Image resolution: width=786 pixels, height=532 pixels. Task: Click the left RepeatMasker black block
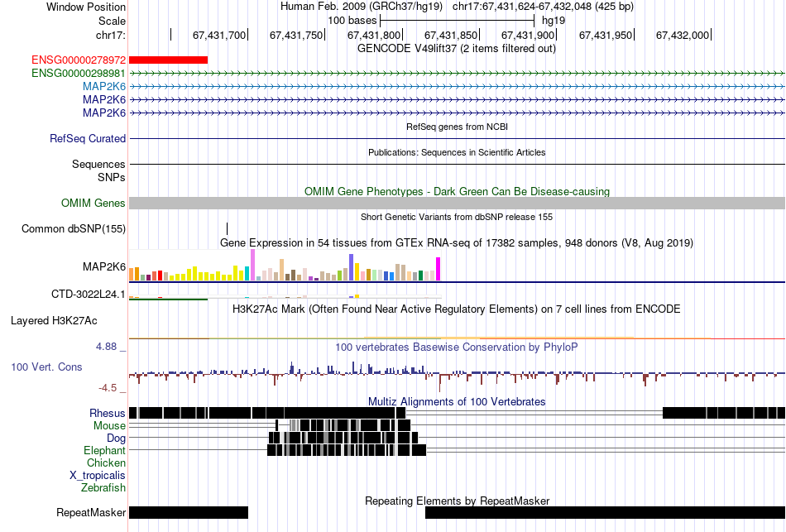pyautogui.click(x=189, y=512)
